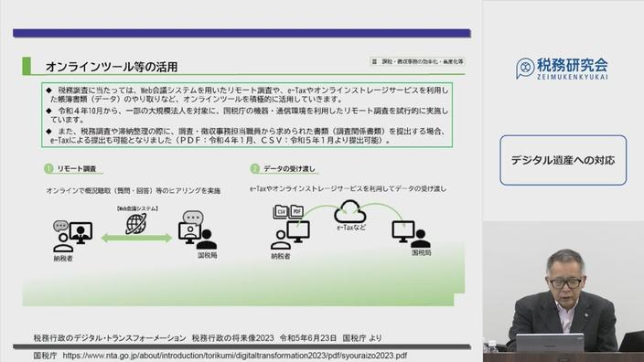Click the 【Web会議システム】 label
This screenshot has width=644, height=362.
tap(137, 208)
